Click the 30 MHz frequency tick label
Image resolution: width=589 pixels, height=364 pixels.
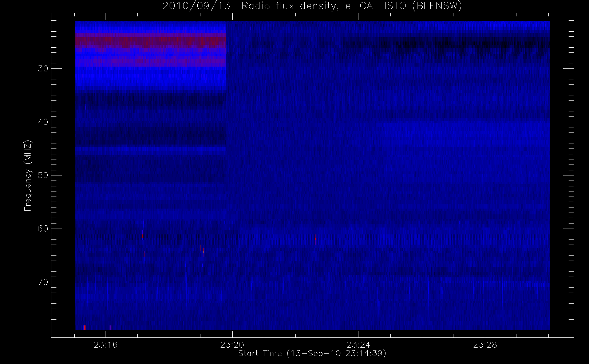(43, 68)
